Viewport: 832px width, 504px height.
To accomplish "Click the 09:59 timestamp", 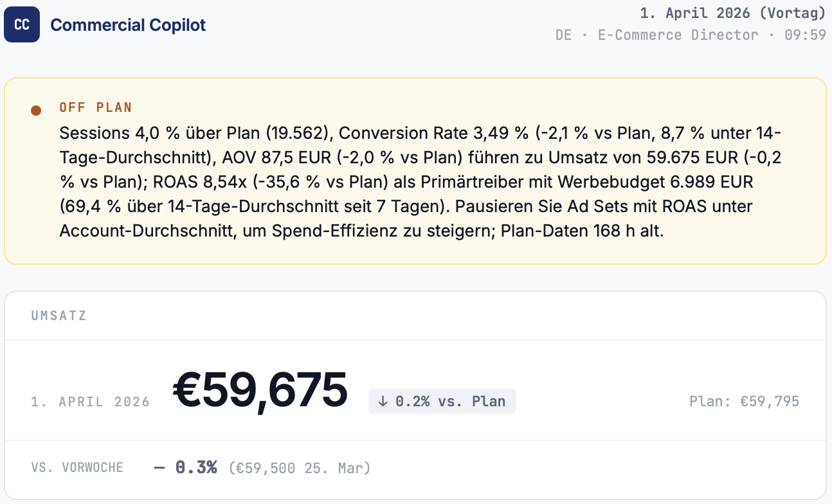I will pos(805,35).
